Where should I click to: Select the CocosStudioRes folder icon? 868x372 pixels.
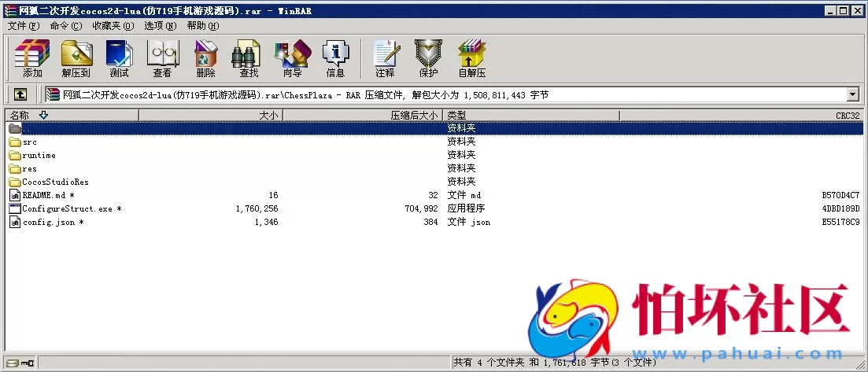coord(15,182)
